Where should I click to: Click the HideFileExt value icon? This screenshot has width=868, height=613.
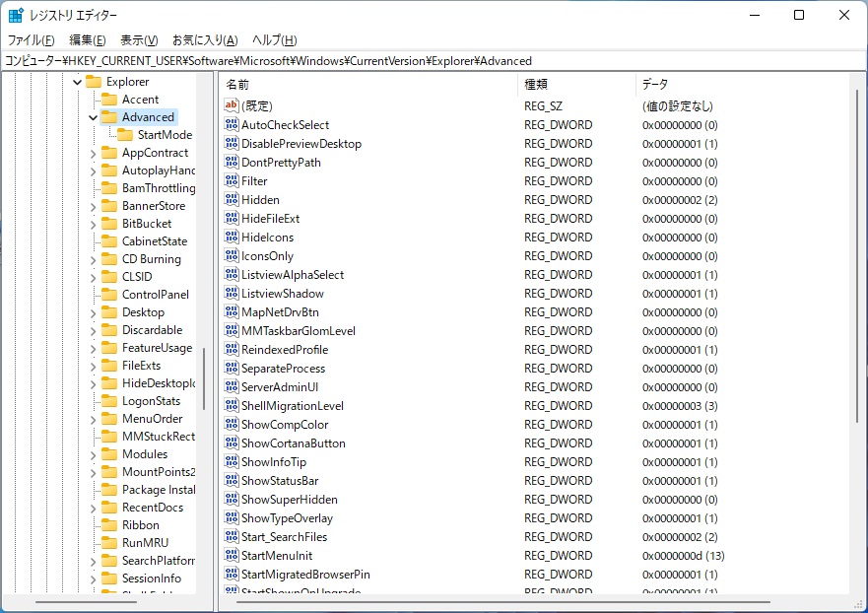232,218
